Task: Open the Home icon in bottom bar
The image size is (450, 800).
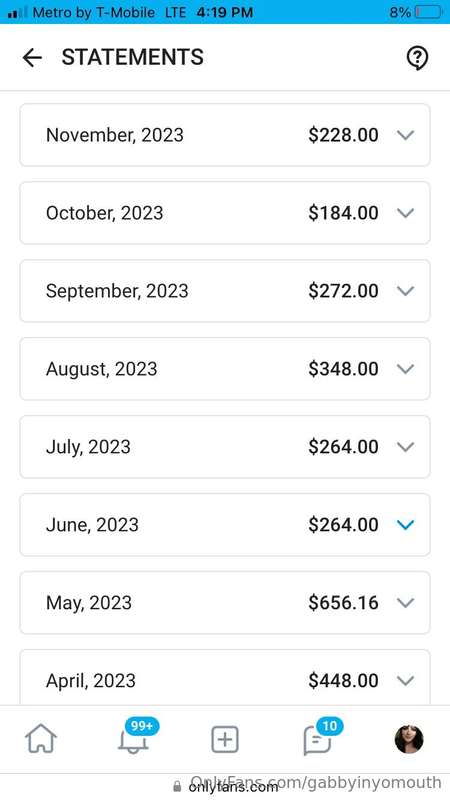Action: 41,739
